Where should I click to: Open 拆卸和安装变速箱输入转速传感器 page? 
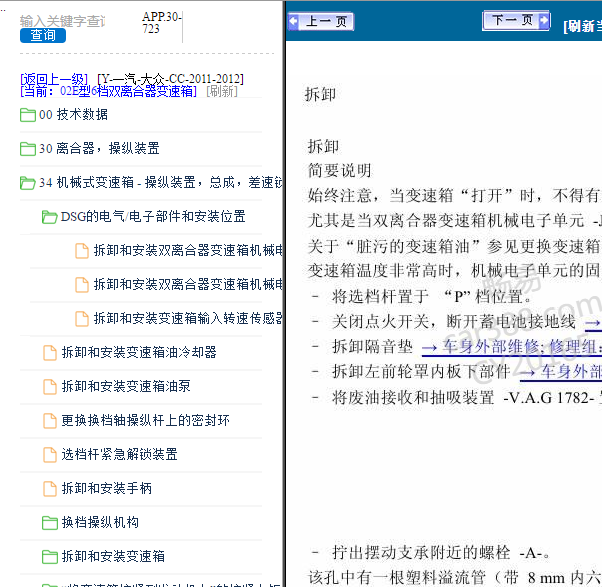click(x=188, y=318)
